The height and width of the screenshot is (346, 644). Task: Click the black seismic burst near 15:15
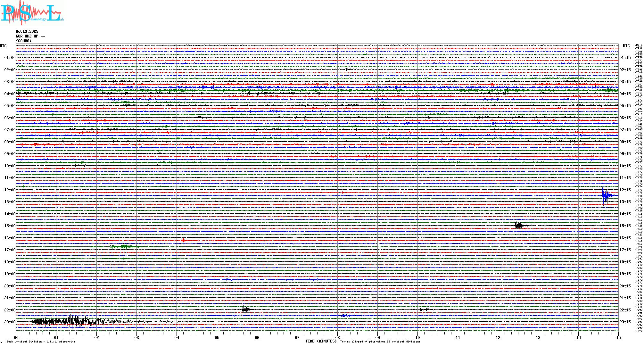(518, 225)
